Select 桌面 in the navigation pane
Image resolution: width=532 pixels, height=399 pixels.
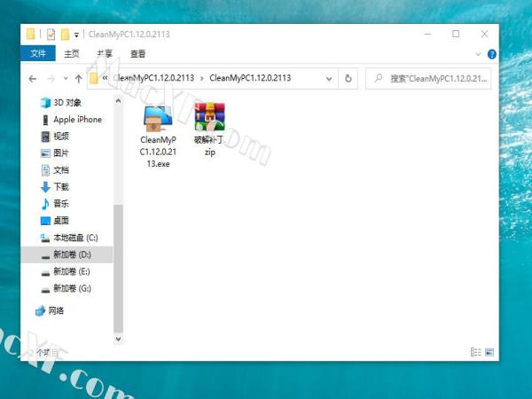(x=55, y=221)
